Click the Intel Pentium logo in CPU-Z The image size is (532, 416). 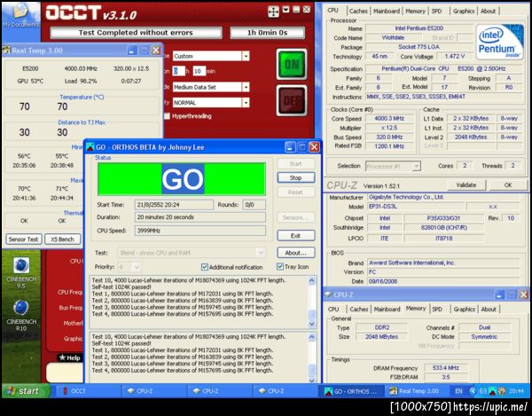click(499, 42)
